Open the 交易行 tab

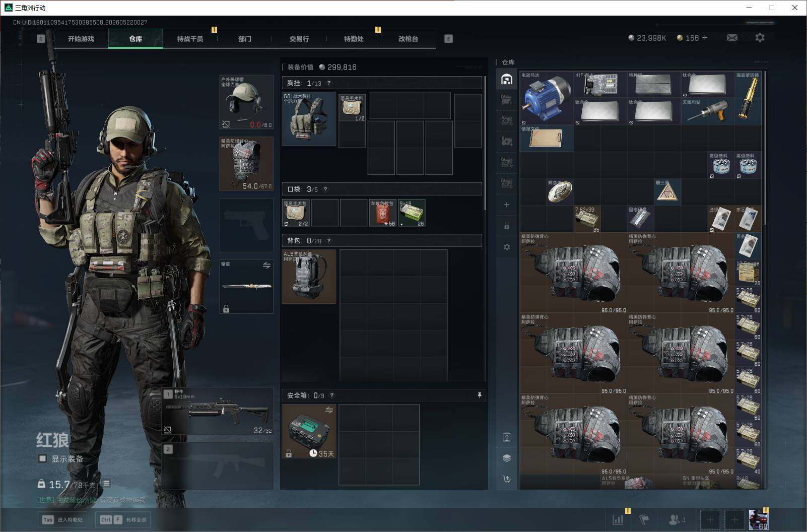click(x=299, y=39)
